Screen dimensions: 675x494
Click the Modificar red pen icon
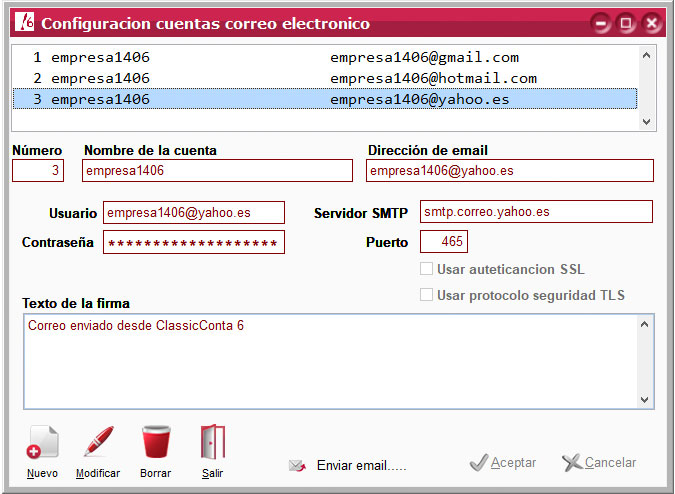coord(99,441)
